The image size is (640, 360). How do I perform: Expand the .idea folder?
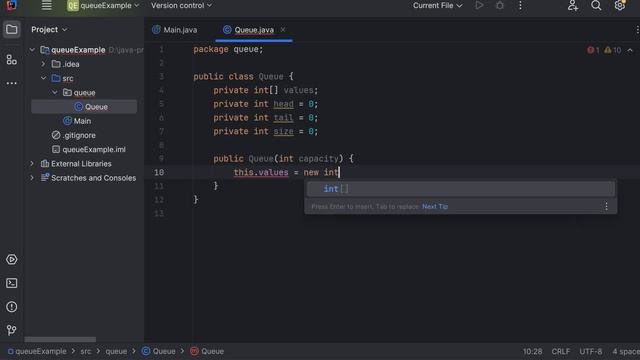43,64
